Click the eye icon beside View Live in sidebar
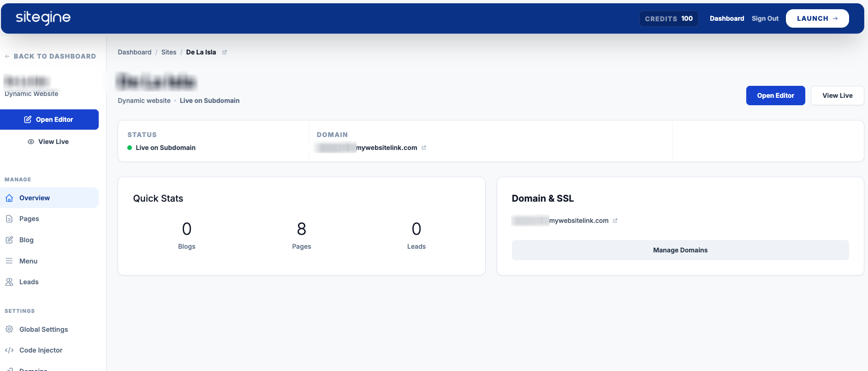 point(31,142)
